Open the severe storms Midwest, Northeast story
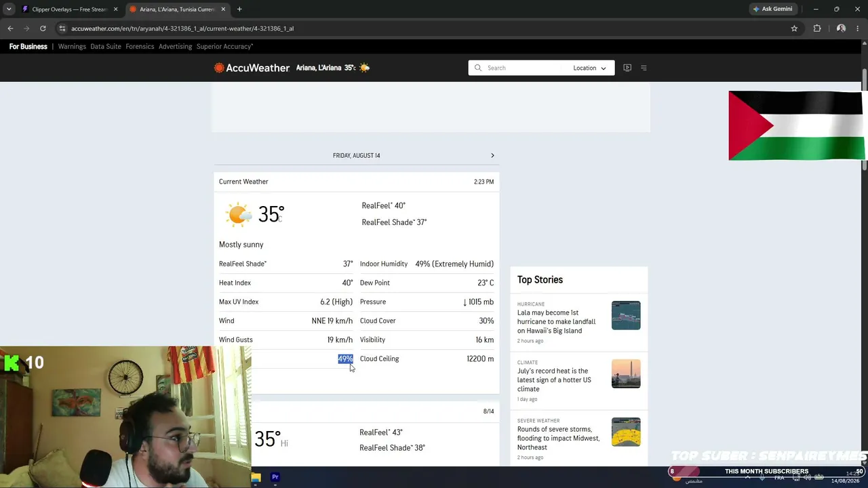The image size is (868, 488). pos(558,439)
